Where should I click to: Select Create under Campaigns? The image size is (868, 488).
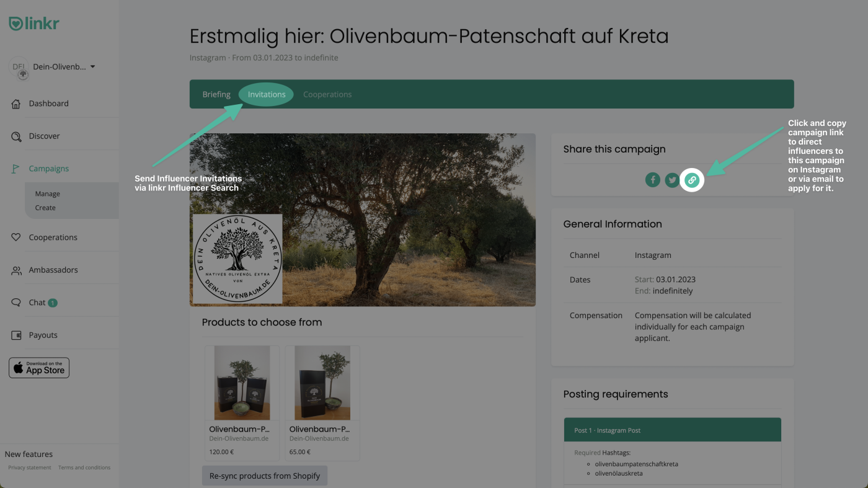pos(45,208)
